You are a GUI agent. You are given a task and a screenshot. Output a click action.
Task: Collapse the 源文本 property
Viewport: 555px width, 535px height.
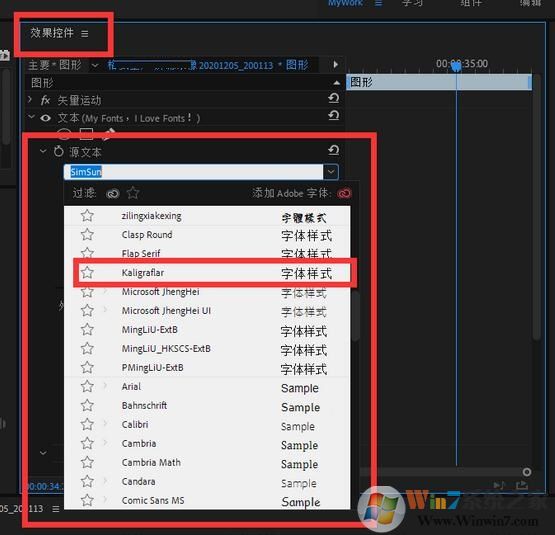pyautogui.click(x=43, y=151)
